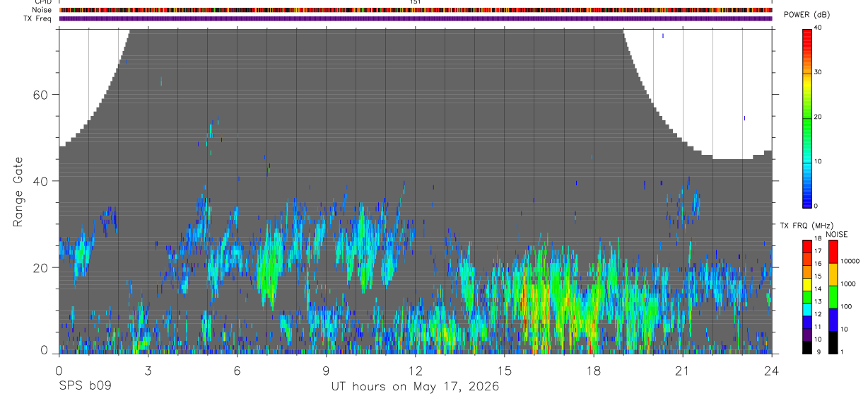Select the cyan 12-13 MHz TX FRQ swatch
This screenshot has width=868, height=401.
tap(807, 308)
